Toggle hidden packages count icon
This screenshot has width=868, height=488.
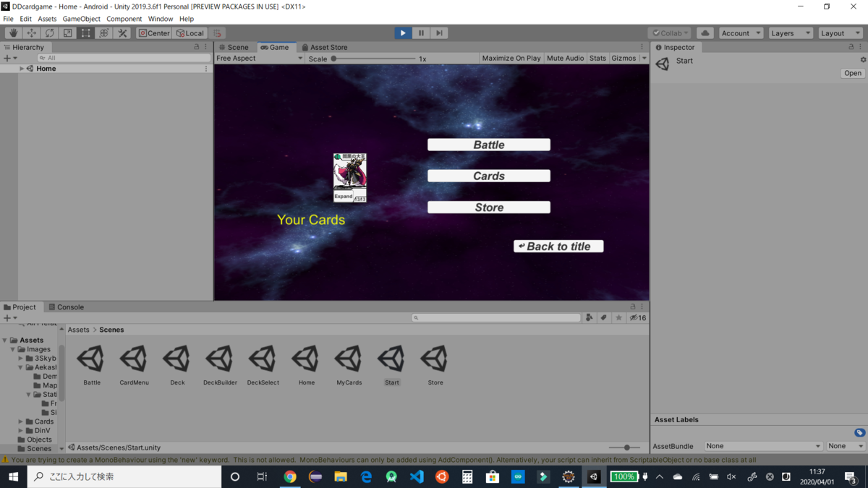[x=637, y=317]
